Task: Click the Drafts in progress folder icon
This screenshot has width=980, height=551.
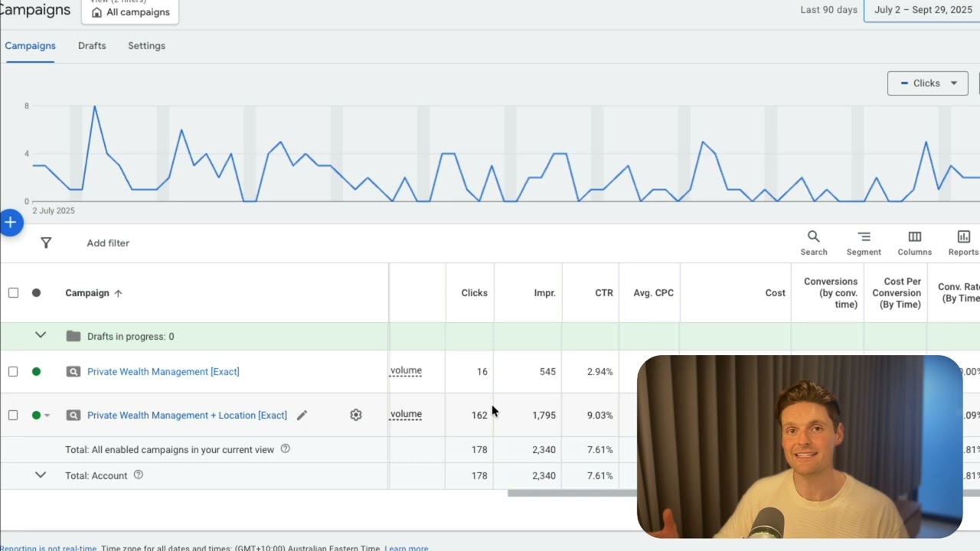Action: click(73, 336)
